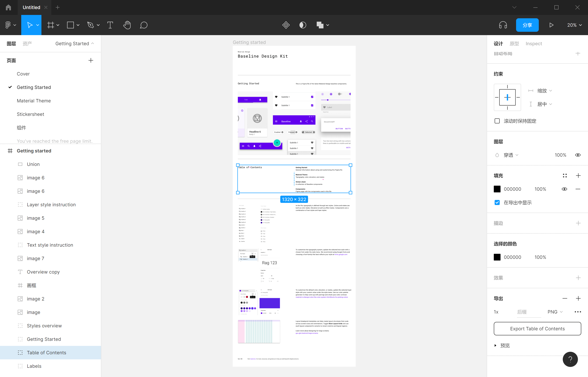The width and height of the screenshot is (588, 377).
Task: Switch to the 图层 layers tab
Action: point(11,44)
